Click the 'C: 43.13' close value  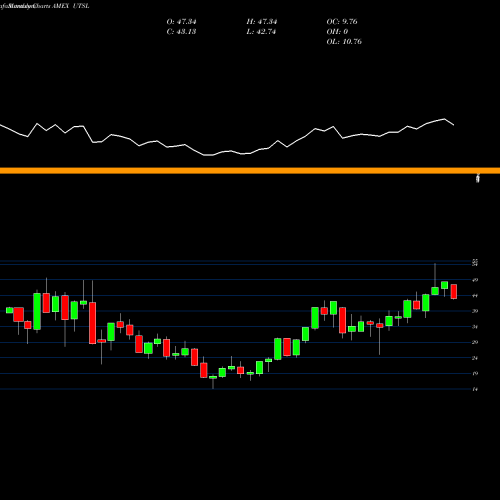[181, 32]
